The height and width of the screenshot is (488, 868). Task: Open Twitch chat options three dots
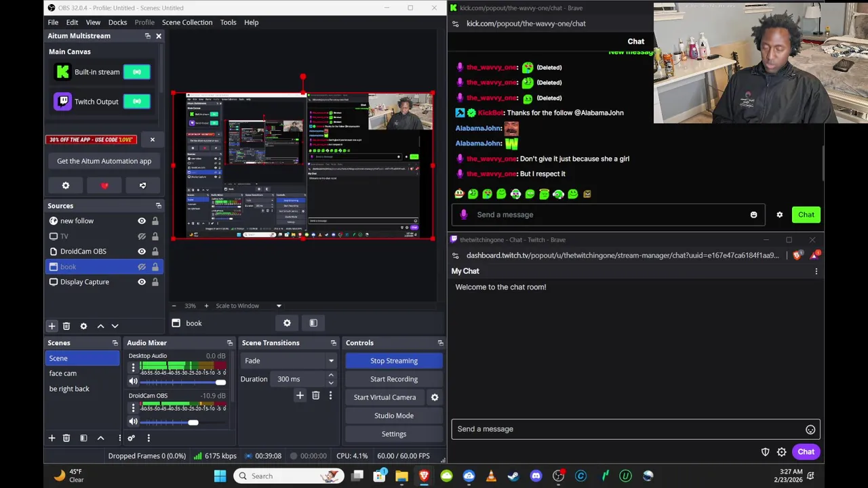click(x=816, y=271)
